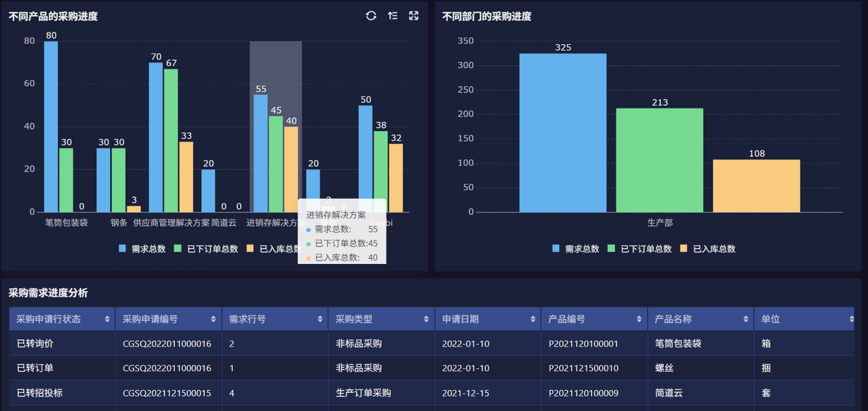Viewport: 868px width, 411px height.
Task: Toggle 需求总数 legend in product chart
Action: pyautogui.click(x=142, y=249)
